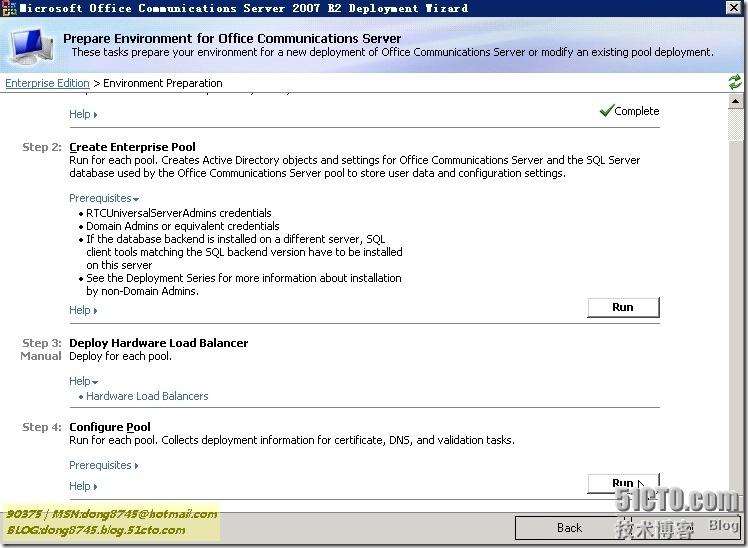Click the Environment Preparation breadcrumb text

pos(163,83)
